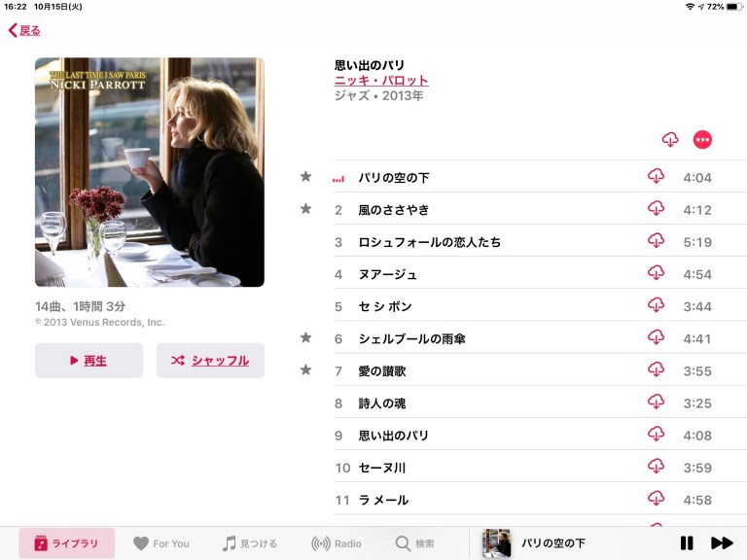
Task: Download the entire album via cloud icon
Action: point(670,140)
